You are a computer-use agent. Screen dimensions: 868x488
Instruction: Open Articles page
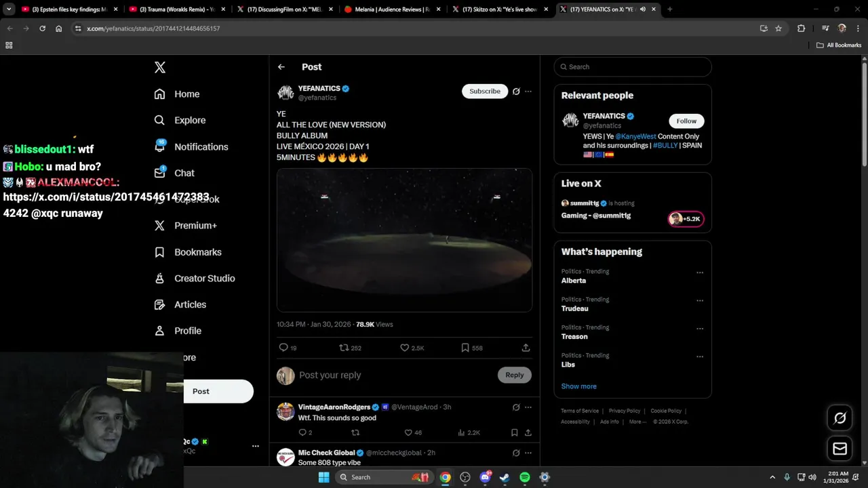click(180, 305)
